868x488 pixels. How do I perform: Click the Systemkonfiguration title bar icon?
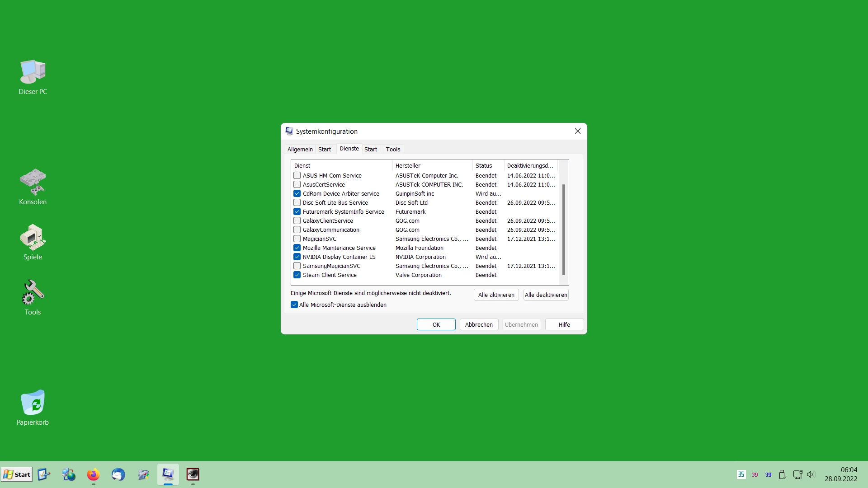pyautogui.click(x=289, y=131)
